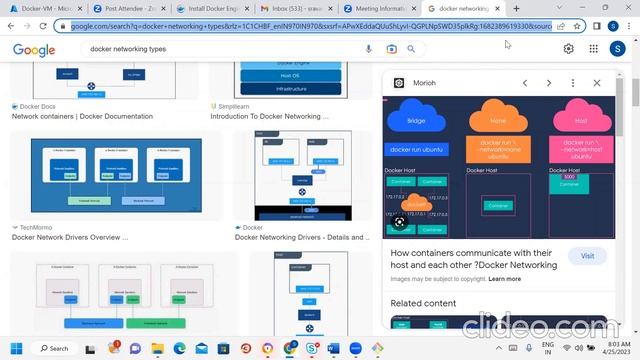The width and height of the screenshot is (640, 360).
Task: Go to the Google homepage via logo
Action: 34,50
